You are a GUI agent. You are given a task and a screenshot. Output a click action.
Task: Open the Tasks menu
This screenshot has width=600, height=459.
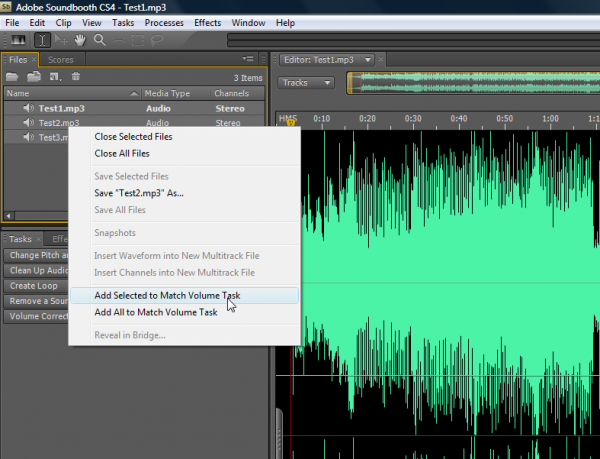[x=123, y=23]
